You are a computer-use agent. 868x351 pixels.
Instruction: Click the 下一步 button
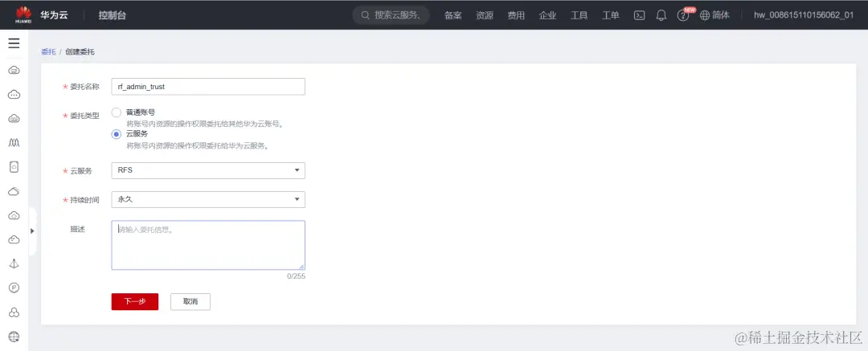click(x=135, y=302)
